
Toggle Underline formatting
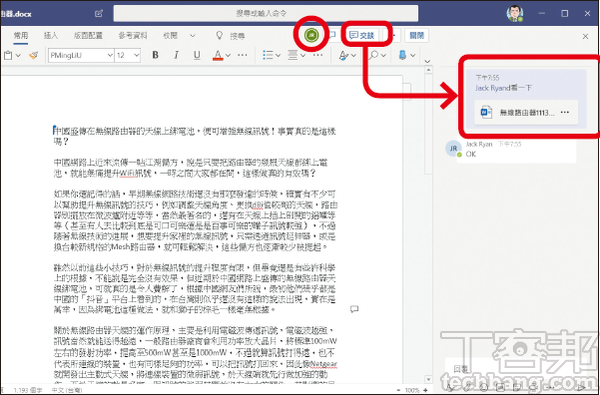197,55
